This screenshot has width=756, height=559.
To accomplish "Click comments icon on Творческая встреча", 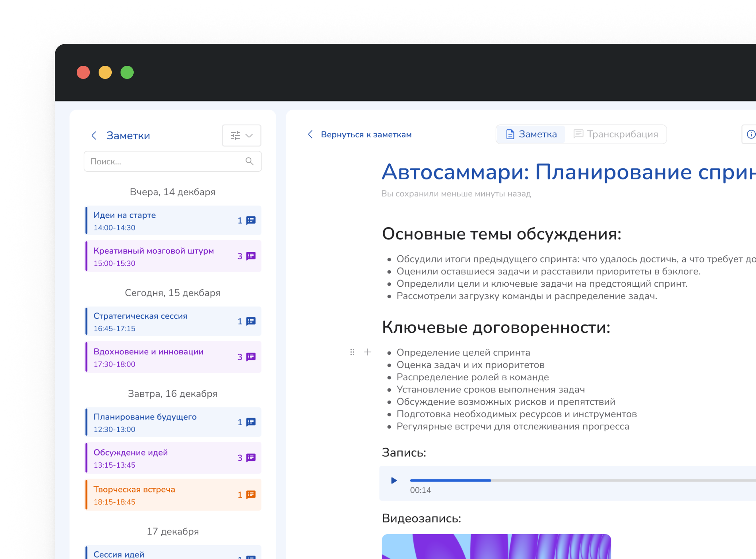I will (251, 495).
